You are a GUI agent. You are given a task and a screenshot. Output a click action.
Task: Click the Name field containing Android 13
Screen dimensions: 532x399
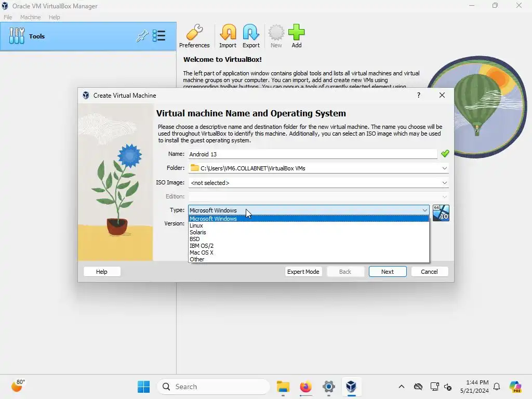(x=312, y=154)
